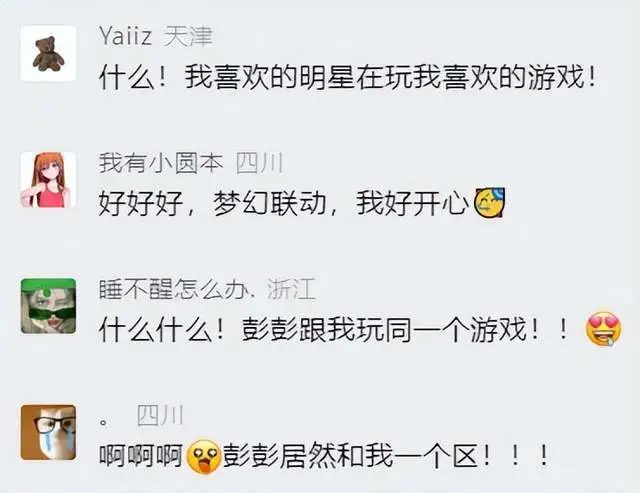Click the dot username of last commenter
Viewport: 640px width, 493px height.
104,422
